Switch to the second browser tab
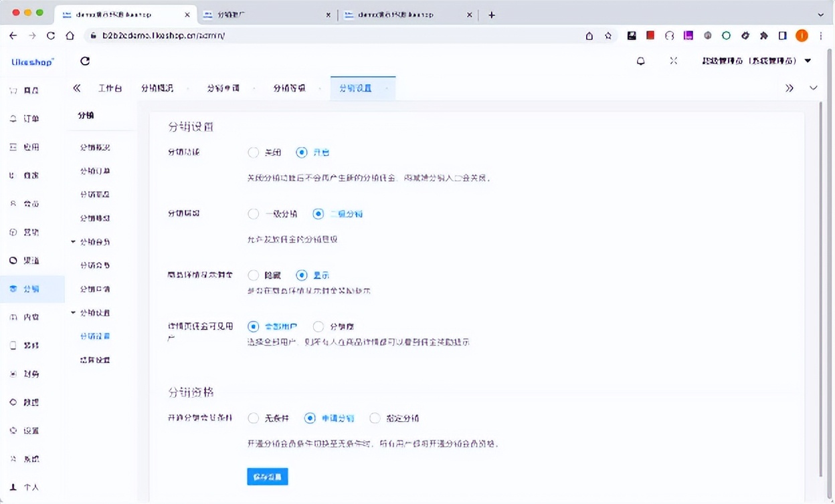 pos(266,15)
